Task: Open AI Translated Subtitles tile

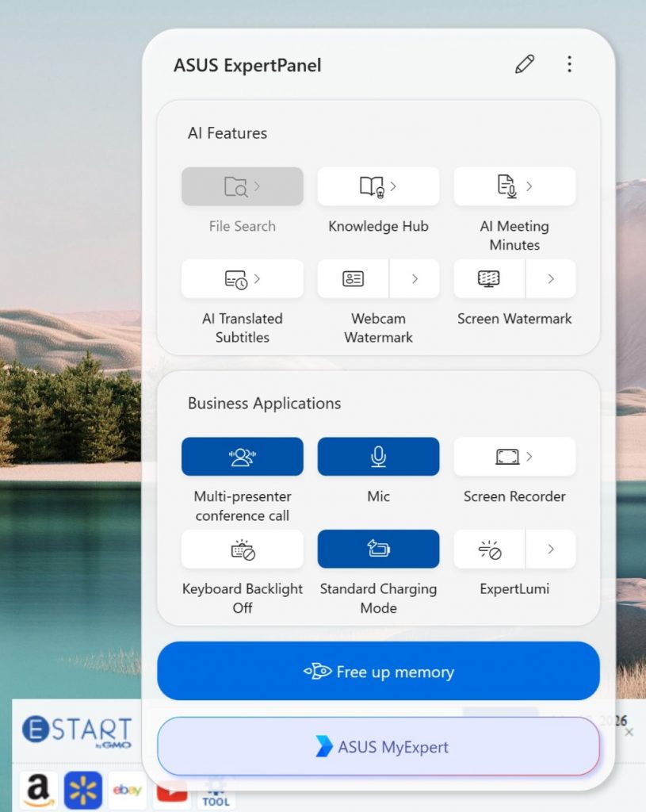Action: [x=242, y=279]
